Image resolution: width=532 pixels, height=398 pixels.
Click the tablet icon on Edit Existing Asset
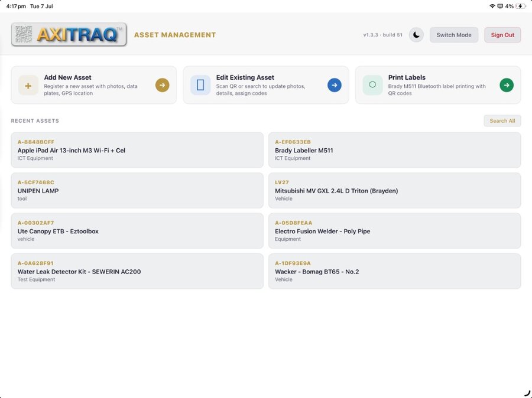tap(200, 85)
